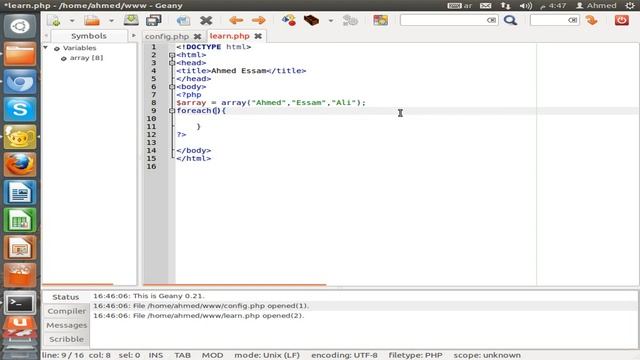Screen dimensions: 640x360
Task: Open the Scribble tab
Action: pos(67,339)
